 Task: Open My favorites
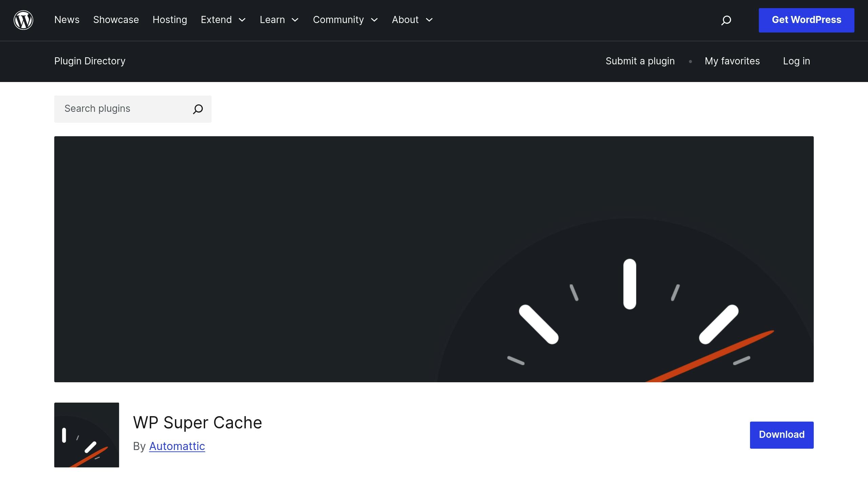click(732, 61)
